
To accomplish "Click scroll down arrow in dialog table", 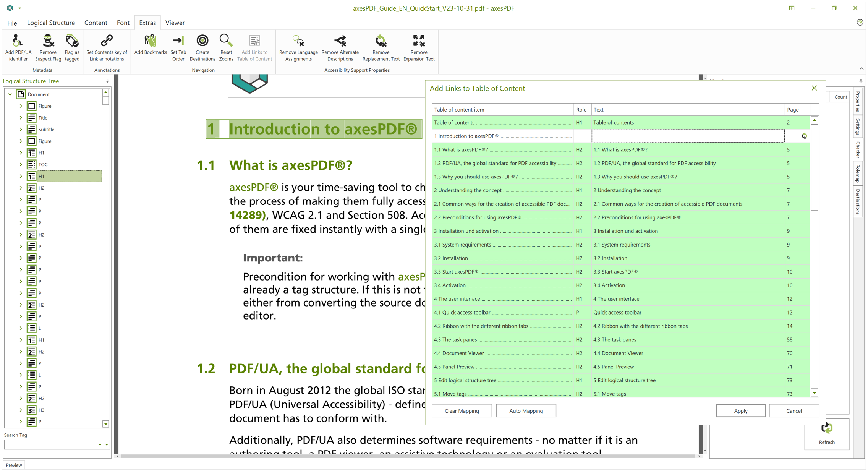I will point(814,393).
